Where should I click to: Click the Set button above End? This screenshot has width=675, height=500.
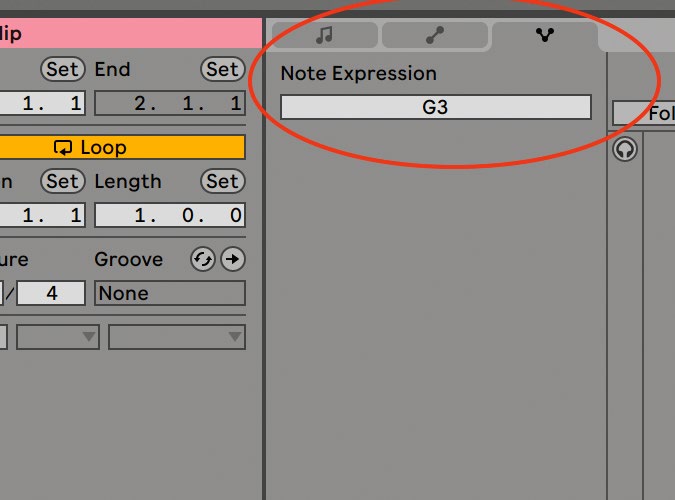(x=223, y=69)
